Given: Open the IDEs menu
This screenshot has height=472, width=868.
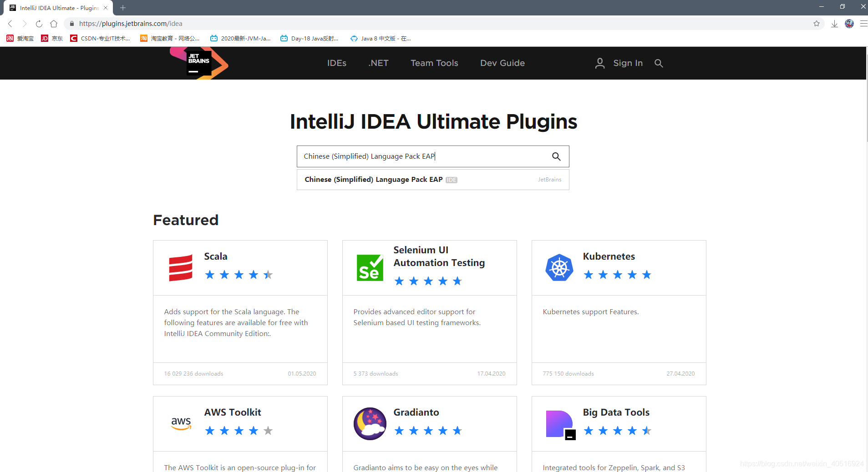Looking at the screenshot, I should [337, 63].
